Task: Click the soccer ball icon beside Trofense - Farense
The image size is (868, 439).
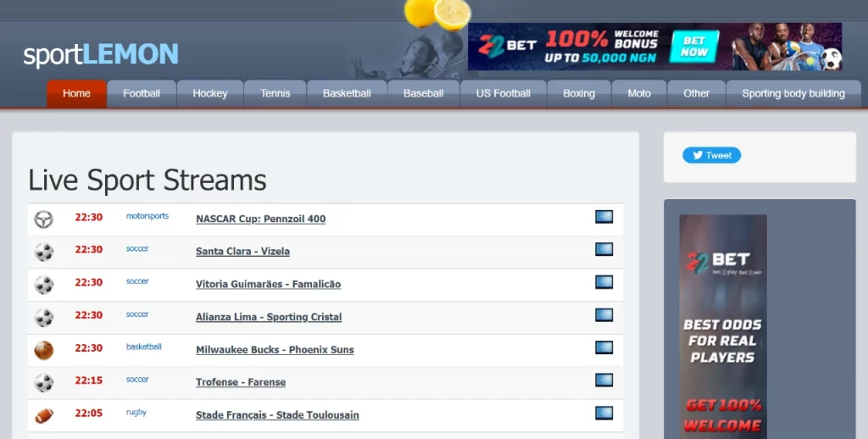Action: [44, 382]
